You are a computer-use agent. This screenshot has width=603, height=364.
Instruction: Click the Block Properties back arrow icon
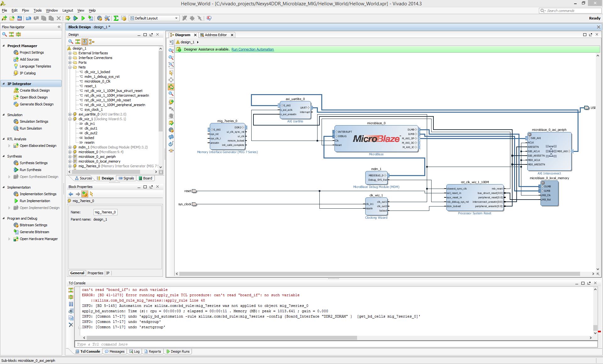(71, 194)
